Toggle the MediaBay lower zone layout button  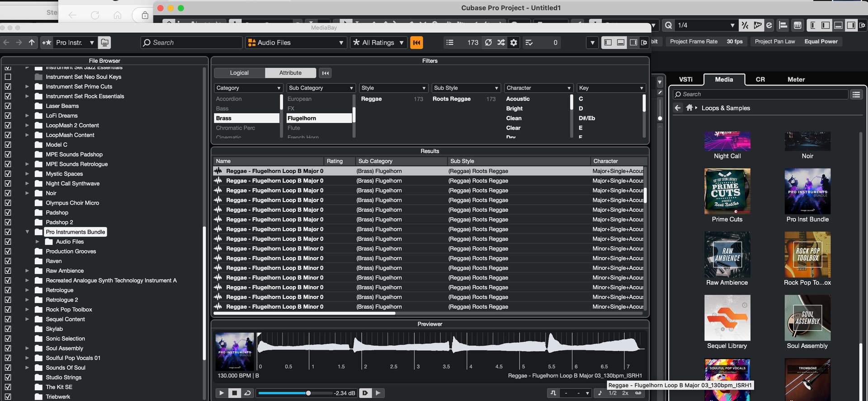click(x=621, y=42)
